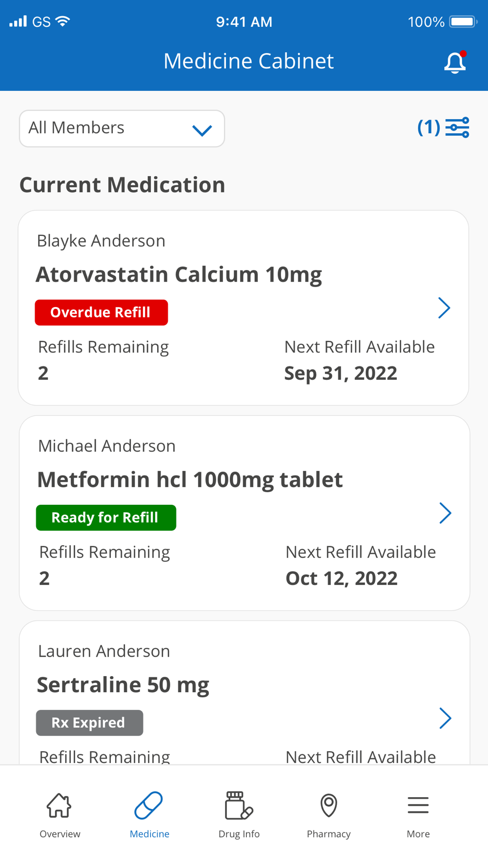Tap the Ready for Refill badge
The width and height of the screenshot is (488, 868).
pyautogui.click(x=106, y=517)
